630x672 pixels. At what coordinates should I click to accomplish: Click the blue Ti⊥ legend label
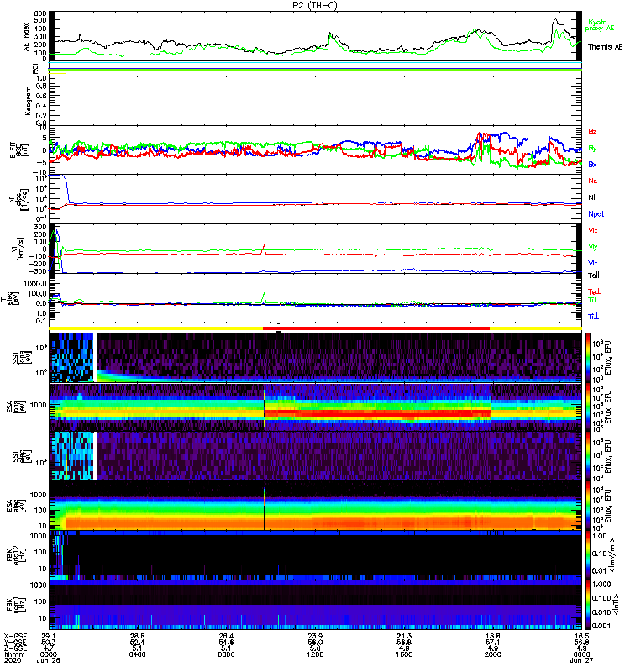tap(594, 317)
